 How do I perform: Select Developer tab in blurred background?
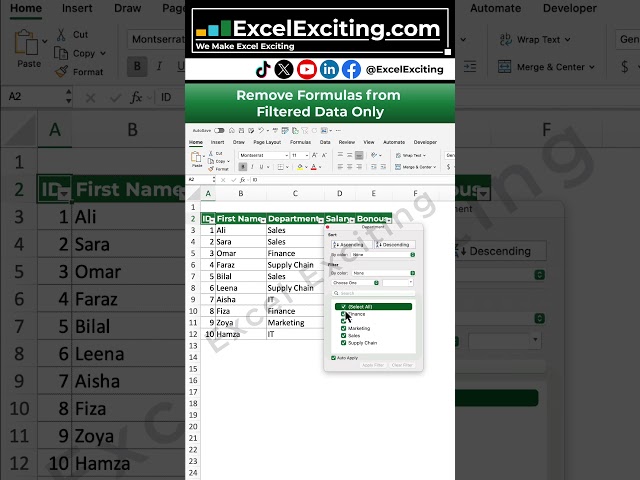[570, 8]
